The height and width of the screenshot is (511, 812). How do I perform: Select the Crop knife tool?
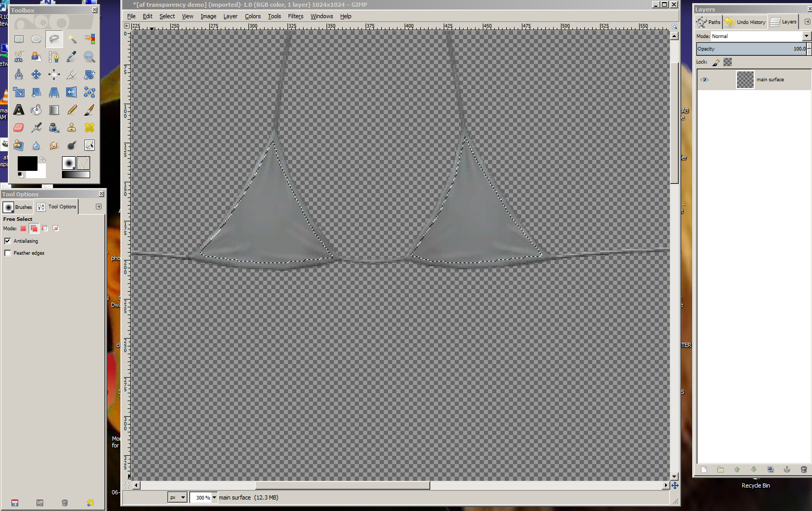pyautogui.click(x=72, y=74)
